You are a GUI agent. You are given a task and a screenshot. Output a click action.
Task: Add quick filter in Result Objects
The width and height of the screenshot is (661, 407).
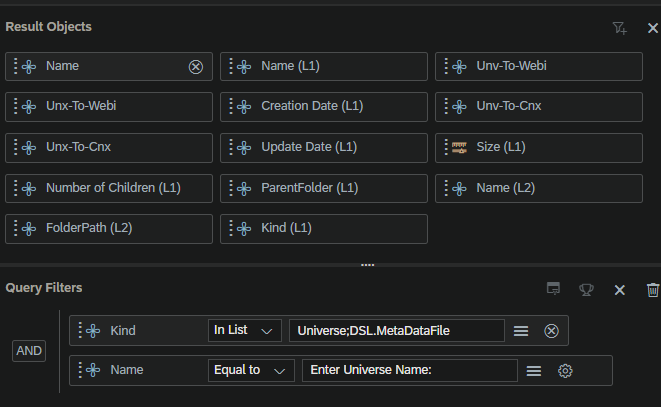coord(619,28)
